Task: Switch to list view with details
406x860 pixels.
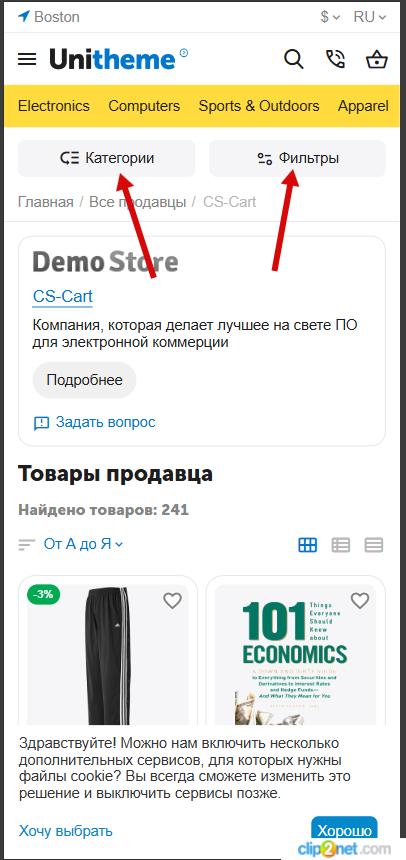Action: 341,545
